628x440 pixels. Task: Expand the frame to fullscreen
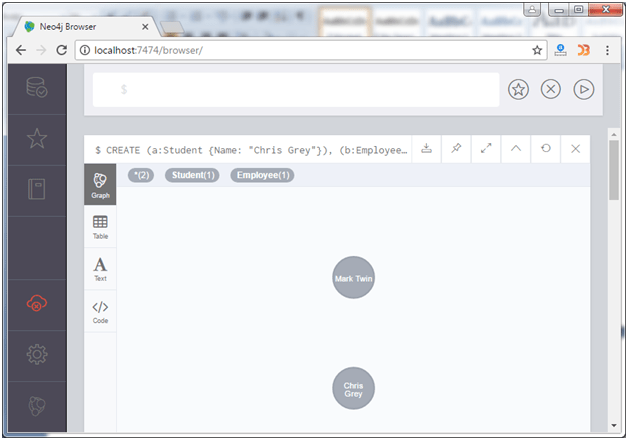pos(486,149)
